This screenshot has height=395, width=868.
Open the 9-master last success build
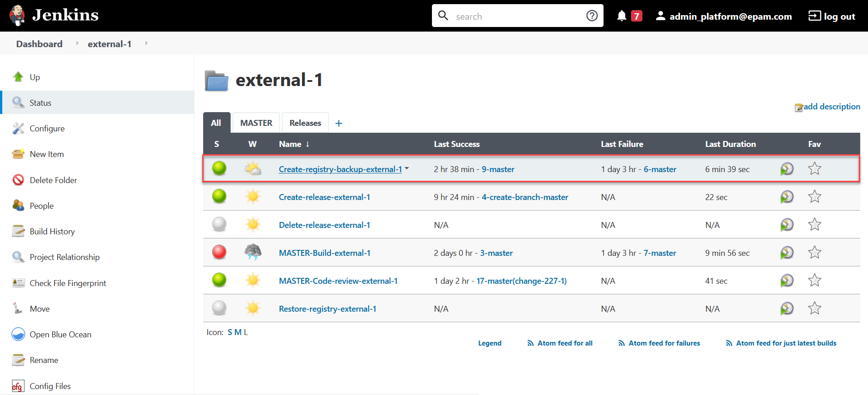pos(498,169)
